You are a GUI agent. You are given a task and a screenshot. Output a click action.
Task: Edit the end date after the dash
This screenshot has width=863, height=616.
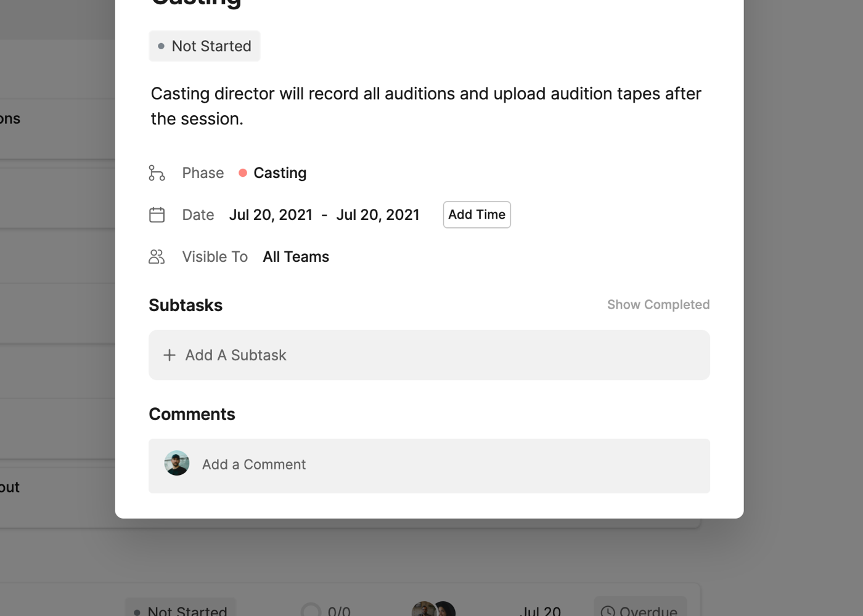pyautogui.click(x=378, y=215)
